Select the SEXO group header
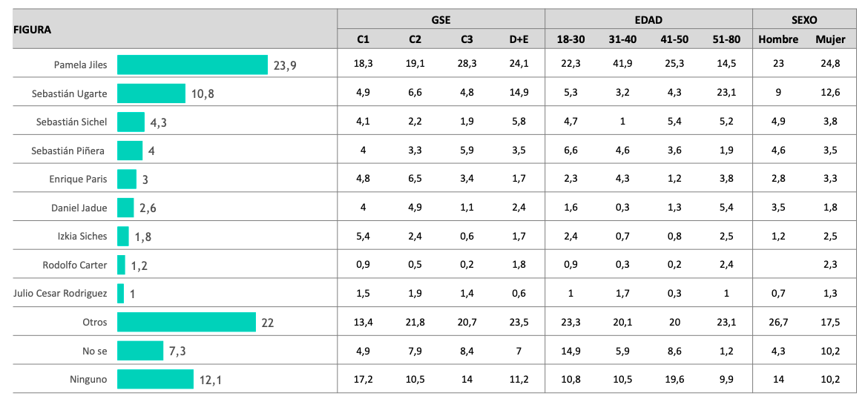The image size is (868, 399). pyautogui.click(x=804, y=20)
